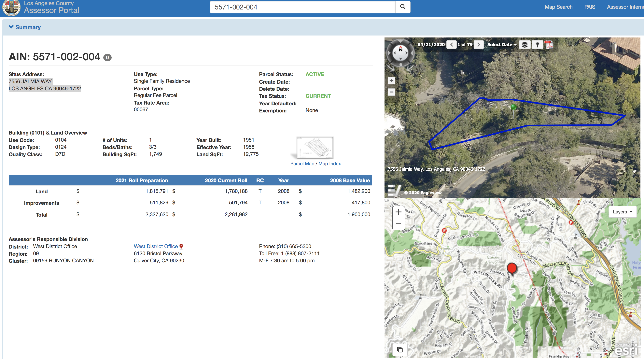Click the CURRENT tax status value
This screenshot has height=359, width=644.
click(318, 96)
